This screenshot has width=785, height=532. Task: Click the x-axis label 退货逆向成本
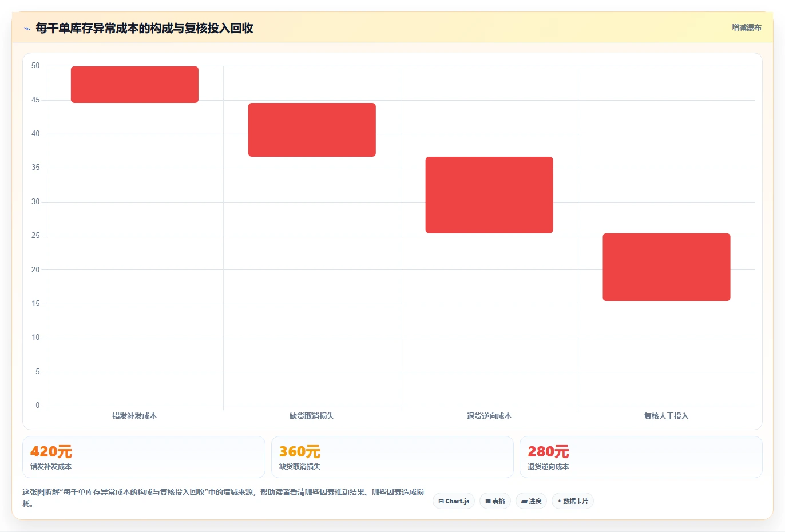(489, 416)
